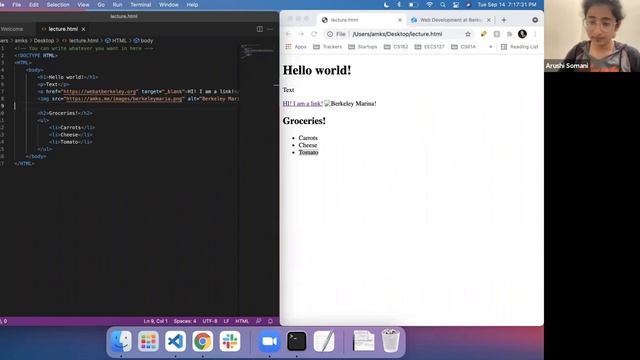Click the "HI! I am a link!" hyperlink
The width and height of the screenshot is (640, 360).
(x=302, y=104)
